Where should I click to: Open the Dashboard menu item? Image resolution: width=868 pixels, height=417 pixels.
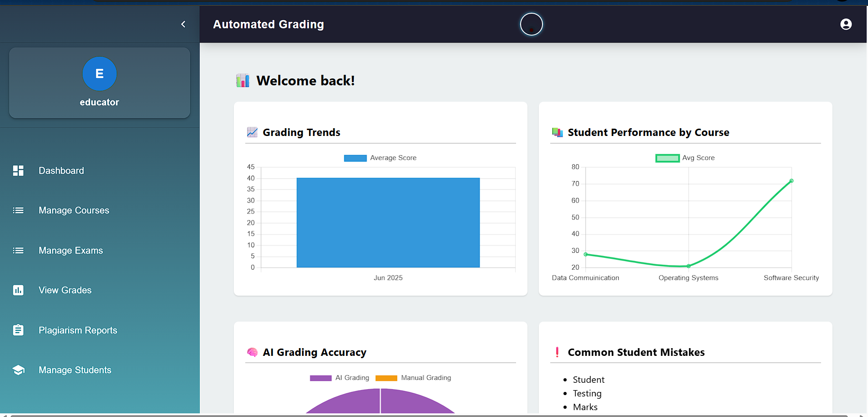click(x=99, y=171)
